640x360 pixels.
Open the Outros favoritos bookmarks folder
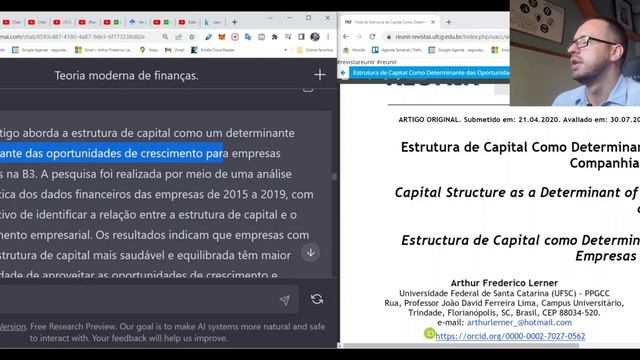(315, 50)
